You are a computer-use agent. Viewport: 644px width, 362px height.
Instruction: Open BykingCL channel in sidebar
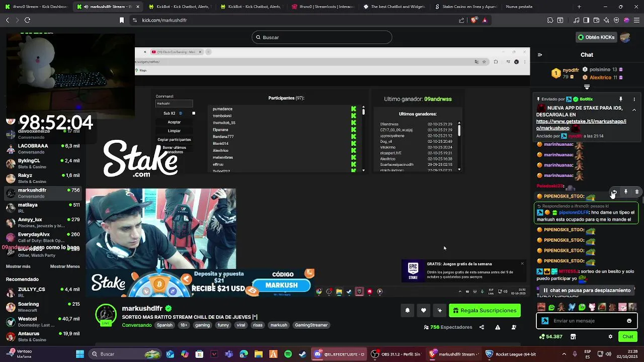point(42,163)
